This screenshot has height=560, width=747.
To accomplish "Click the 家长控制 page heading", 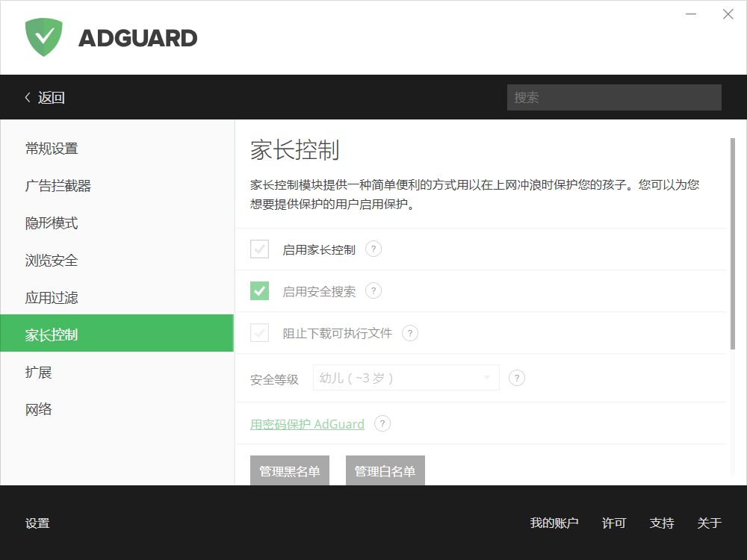I will [295, 149].
